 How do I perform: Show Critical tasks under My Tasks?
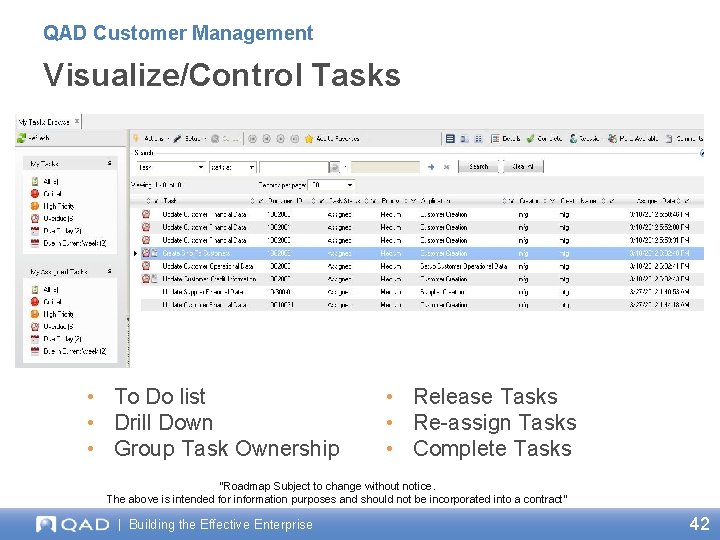point(46,194)
